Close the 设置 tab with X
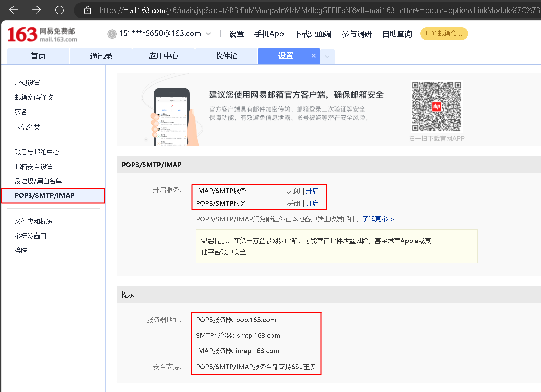This screenshot has width=541, height=392. click(x=314, y=56)
